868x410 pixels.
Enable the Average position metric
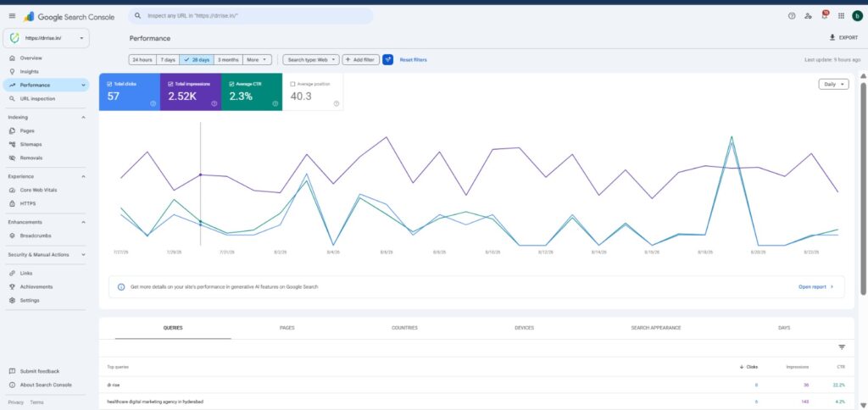pos(292,84)
